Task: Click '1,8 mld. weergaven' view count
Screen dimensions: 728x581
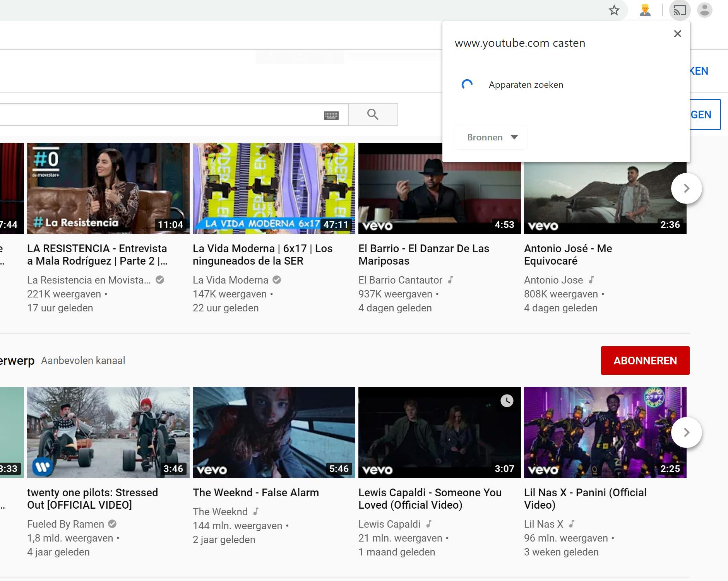Action: (x=70, y=538)
